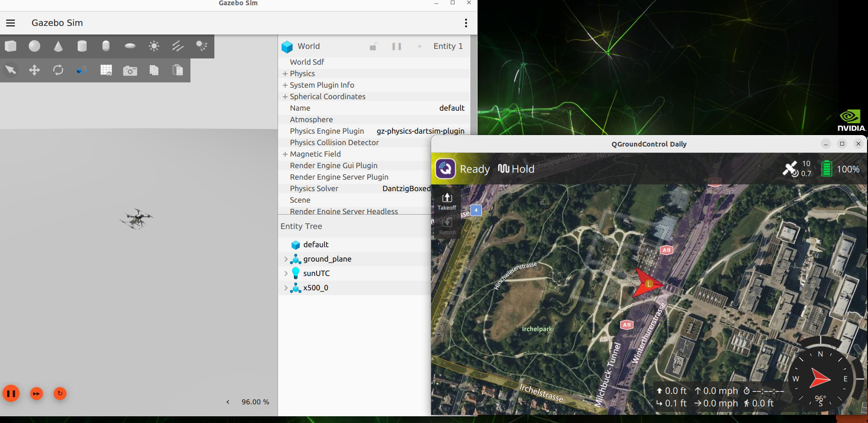
Task: Open the QGroundControl application menu icon
Action: click(x=445, y=169)
